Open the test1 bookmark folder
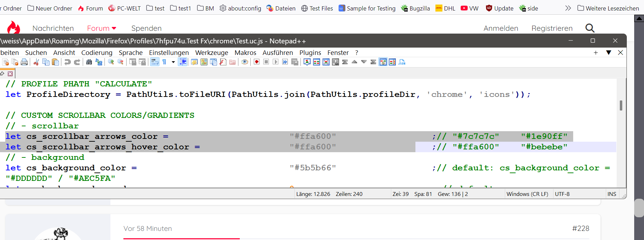 pos(181,8)
